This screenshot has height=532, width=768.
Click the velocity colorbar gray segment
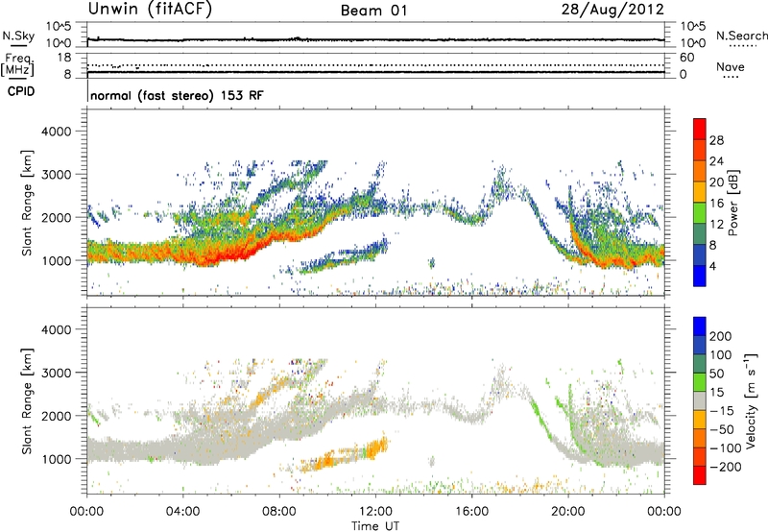[x=700, y=400]
